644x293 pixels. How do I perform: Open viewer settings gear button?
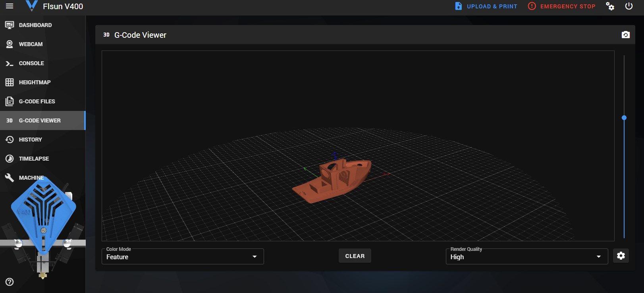tap(621, 256)
